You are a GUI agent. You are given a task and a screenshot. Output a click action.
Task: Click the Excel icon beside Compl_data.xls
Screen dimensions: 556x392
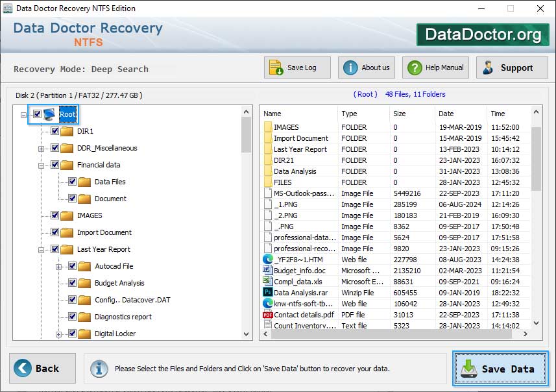(x=267, y=281)
